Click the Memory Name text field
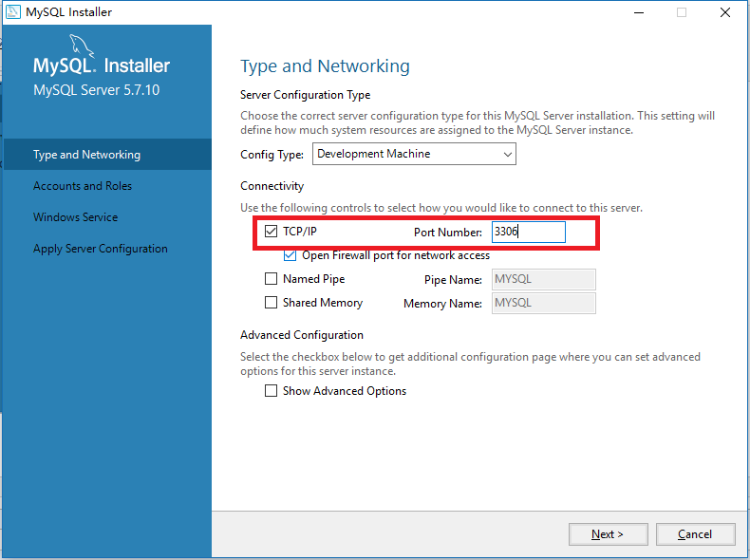Image resolution: width=750 pixels, height=560 pixels. click(x=543, y=303)
